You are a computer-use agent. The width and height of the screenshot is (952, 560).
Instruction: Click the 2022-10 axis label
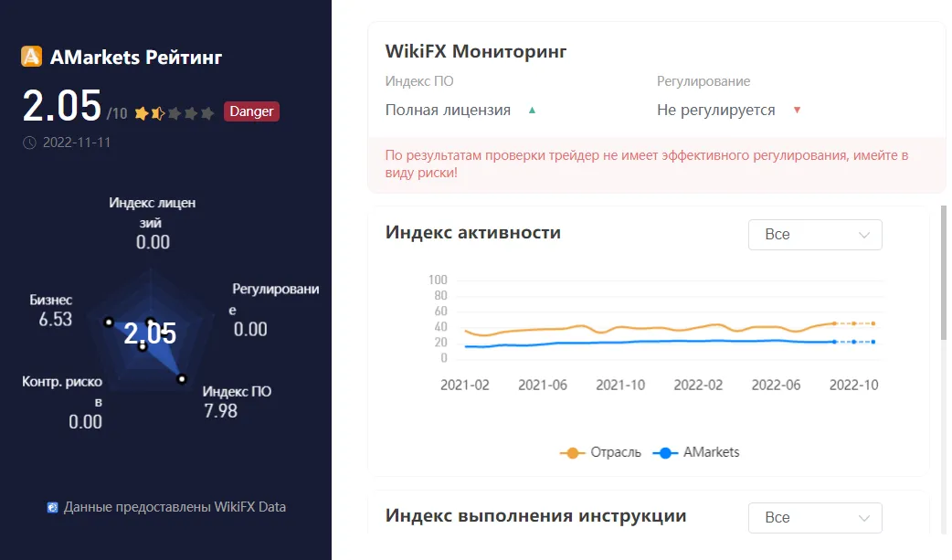point(853,386)
